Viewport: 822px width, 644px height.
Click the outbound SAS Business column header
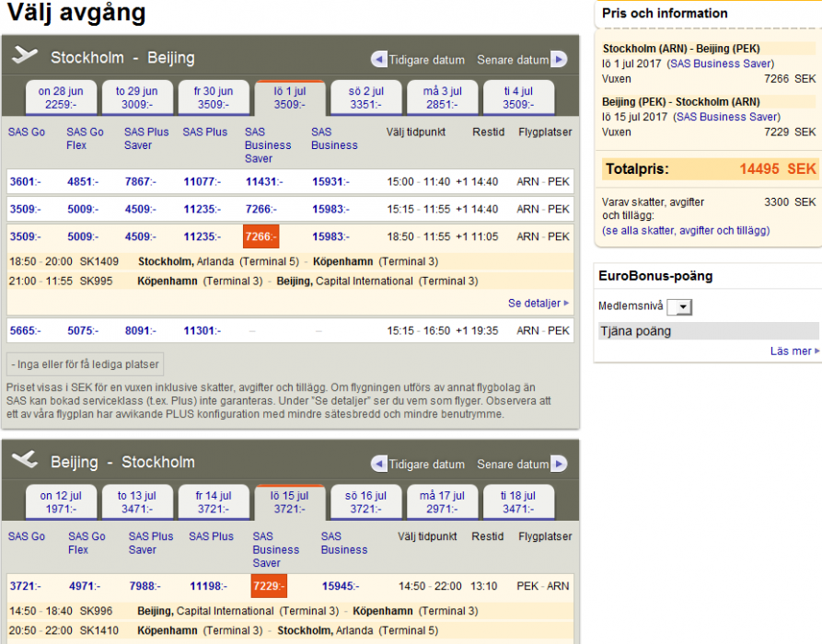334,138
